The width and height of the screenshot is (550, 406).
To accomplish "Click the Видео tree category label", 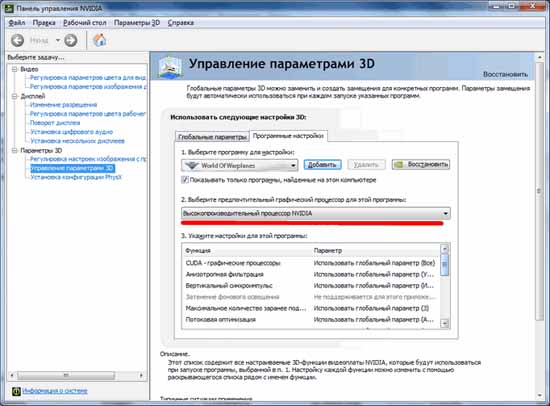I will point(29,69).
